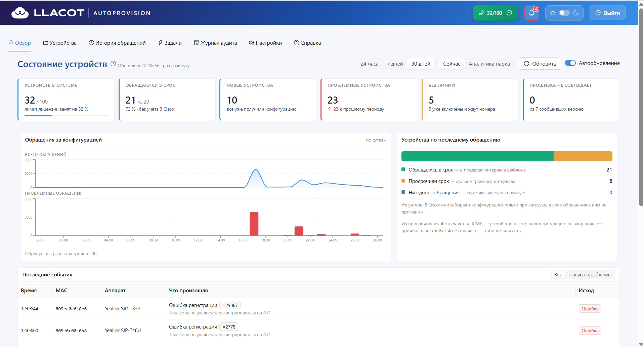Viewport: 644px width, 347px height.
Task: Click Yealink SIP-T46U device name
Action: pos(123,331)
